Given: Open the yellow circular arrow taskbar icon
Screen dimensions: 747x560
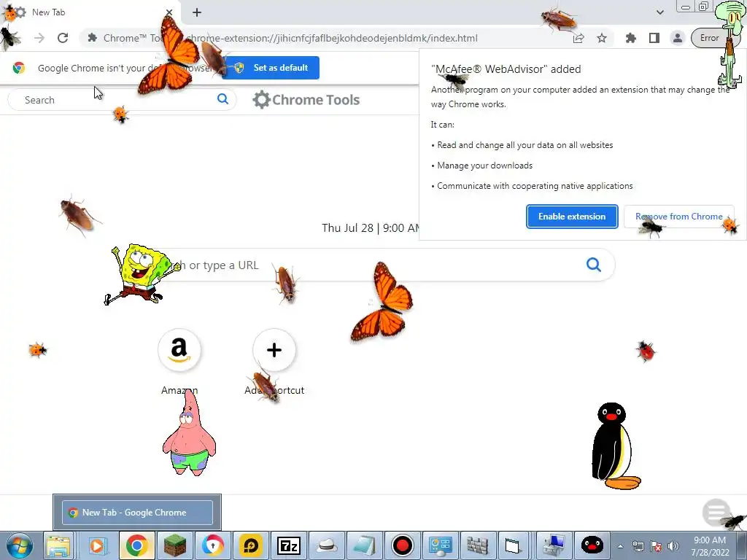Looking at the screenshot, I should pos(251,545).
